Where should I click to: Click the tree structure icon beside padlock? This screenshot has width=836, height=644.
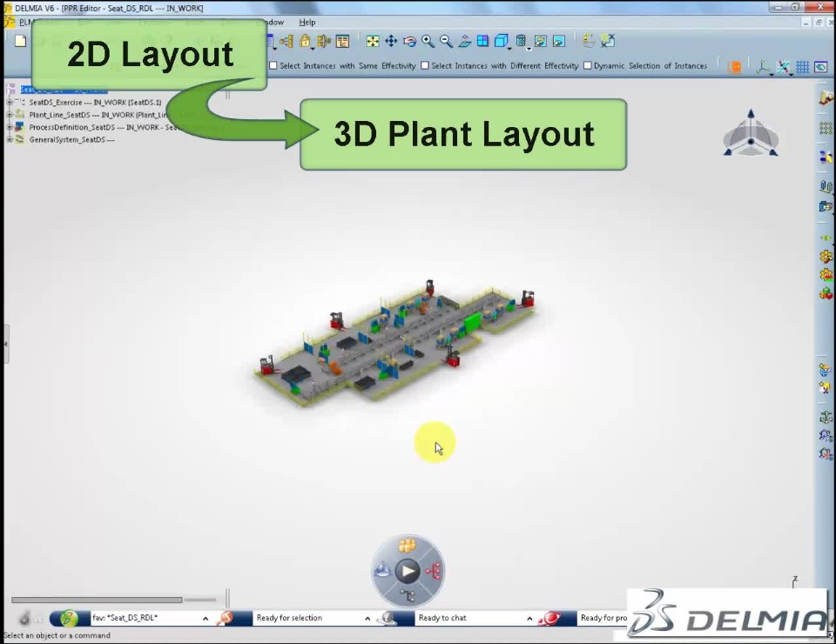pos(287,41)
